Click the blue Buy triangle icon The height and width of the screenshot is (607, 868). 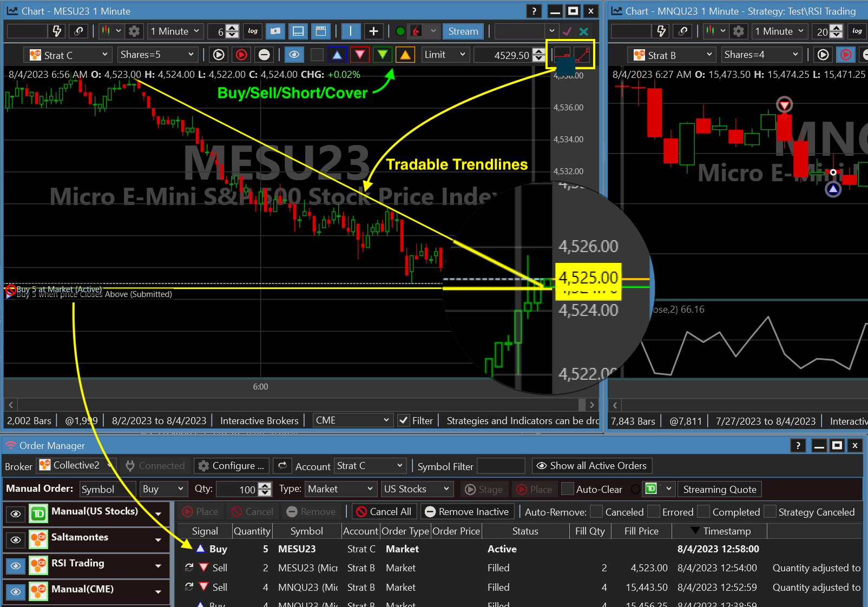click(x=337, y=55)
